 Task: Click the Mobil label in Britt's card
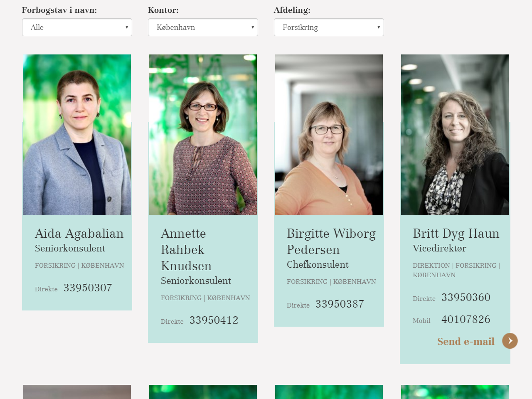[x=421, y=320]
